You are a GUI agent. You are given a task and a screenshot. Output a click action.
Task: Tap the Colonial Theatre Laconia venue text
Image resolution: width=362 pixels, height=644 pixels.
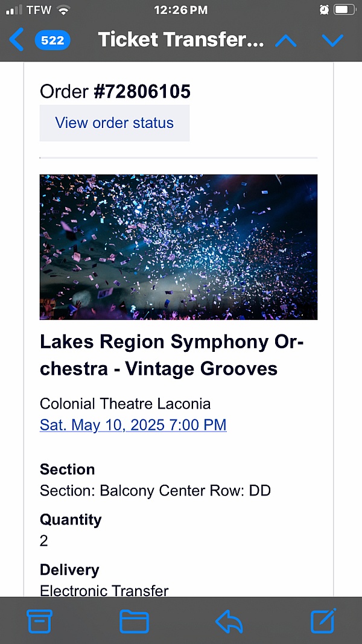click(x=125, y=403)
